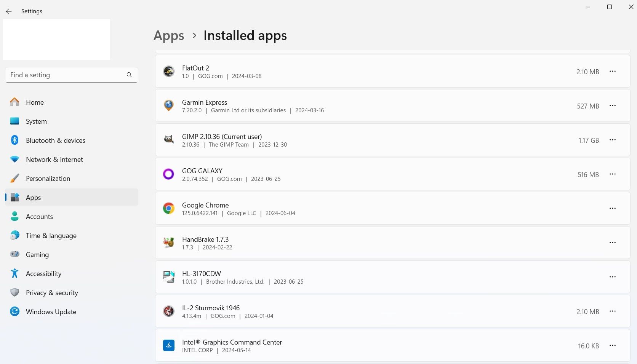The image size is (637, 364).
Task: Click the Garmin Express app icon
Action: click(169, 105)
